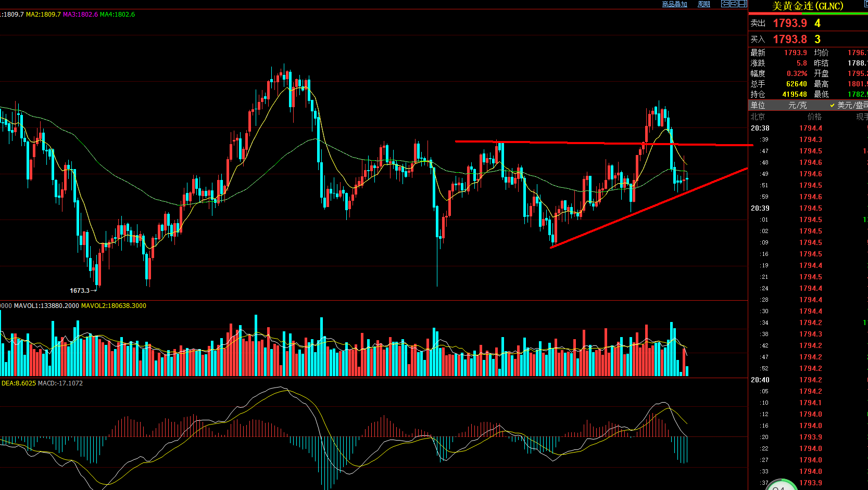The height and width of the screenshot is (490, 868).
Task: Click the 持仓 value 419548
Action: (795, 94)
